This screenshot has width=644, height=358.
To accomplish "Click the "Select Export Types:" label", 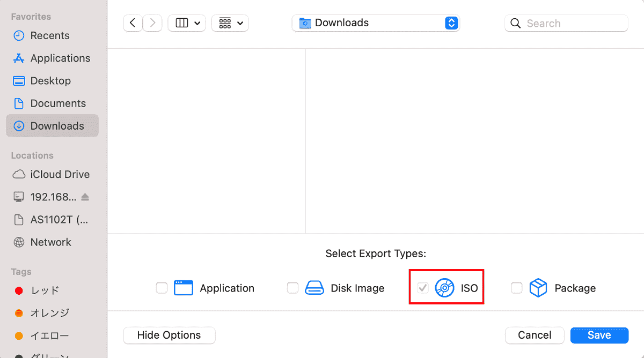I will point(376,253).
